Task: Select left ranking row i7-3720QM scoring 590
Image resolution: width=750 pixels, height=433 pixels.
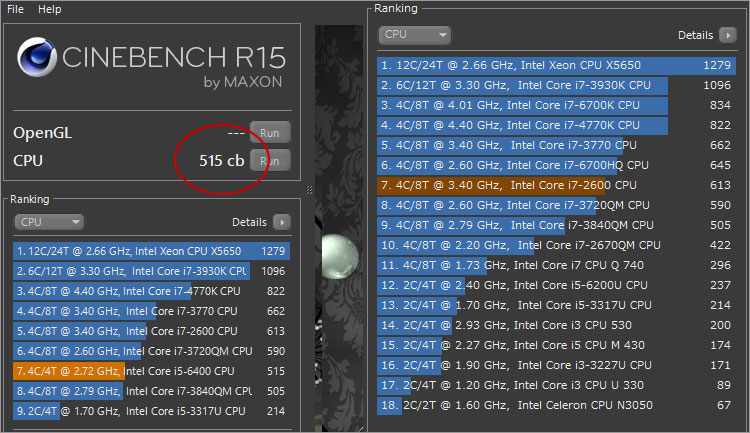Action: point(151,351)
